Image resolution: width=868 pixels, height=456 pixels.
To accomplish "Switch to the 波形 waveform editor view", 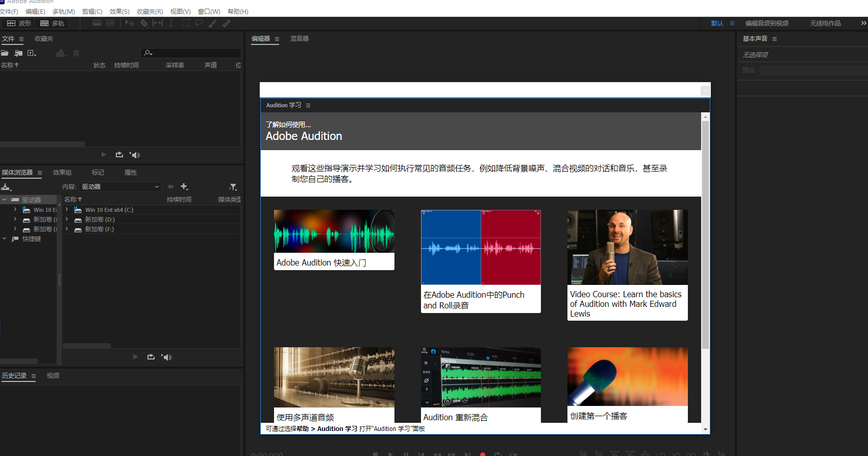I will (x=19, y=23).
